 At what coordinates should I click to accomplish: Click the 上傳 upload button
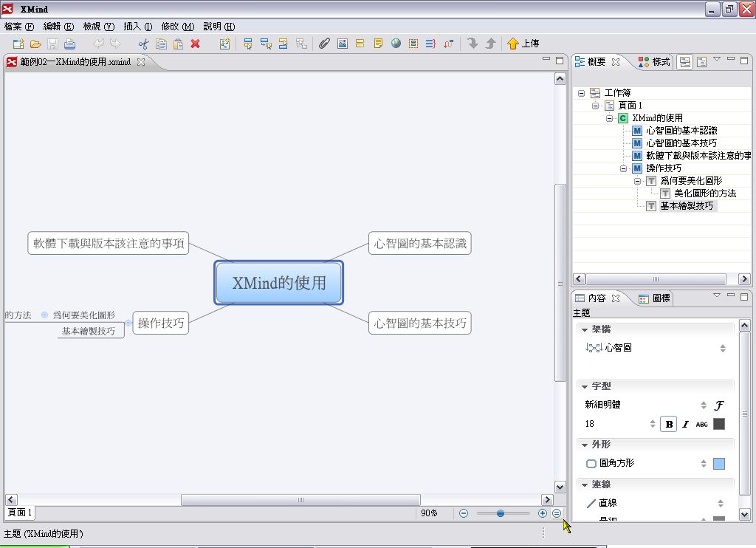[523, 44]
